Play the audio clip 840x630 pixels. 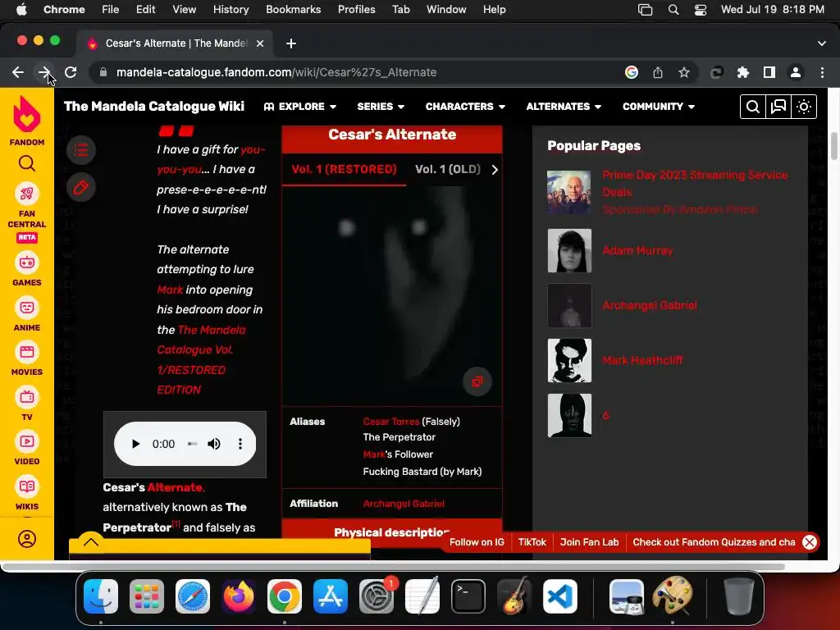pyautogui.click(x=135, y=444)
